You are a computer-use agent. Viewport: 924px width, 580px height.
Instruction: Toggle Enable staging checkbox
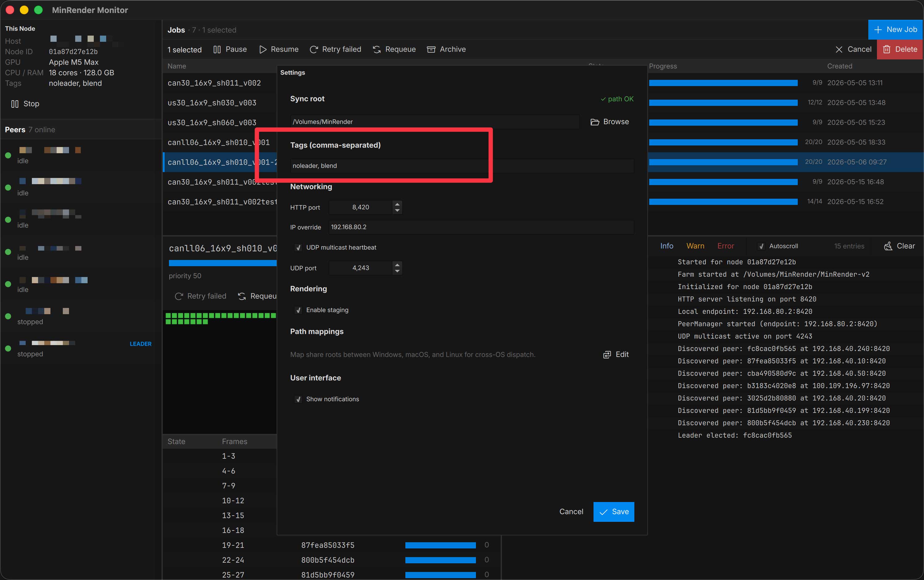tap(298, 310)
